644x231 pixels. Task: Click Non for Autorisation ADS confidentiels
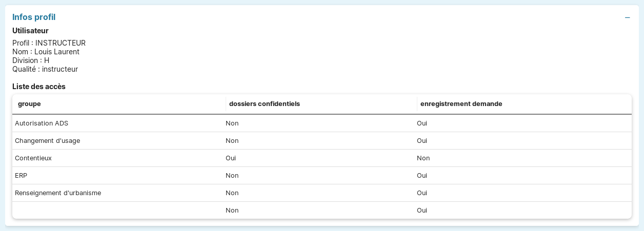click(x=232, y=123)
